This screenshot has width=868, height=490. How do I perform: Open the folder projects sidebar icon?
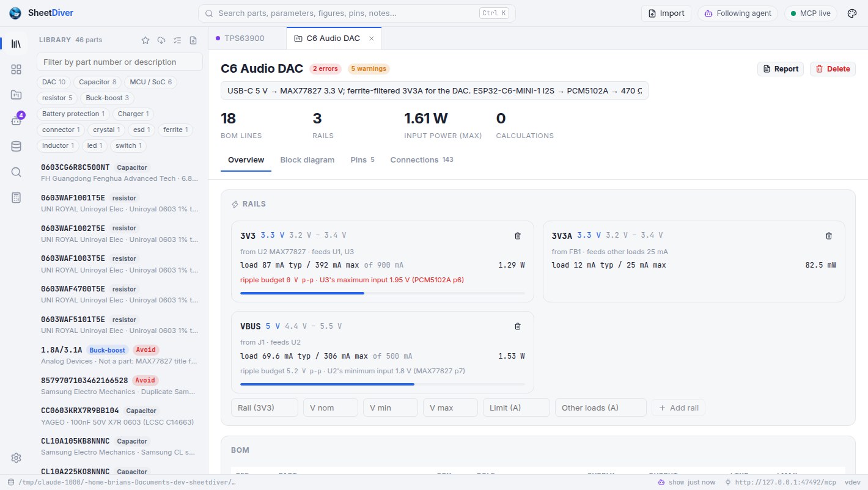17,95
